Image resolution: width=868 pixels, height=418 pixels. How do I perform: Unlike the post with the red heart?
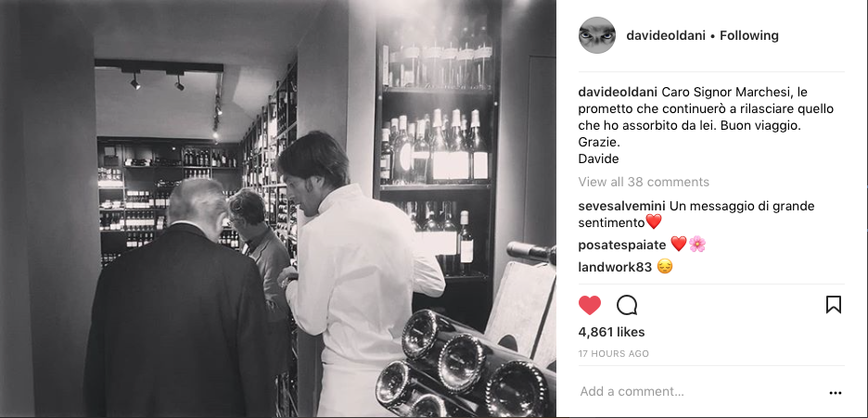[x=590, y=305]
